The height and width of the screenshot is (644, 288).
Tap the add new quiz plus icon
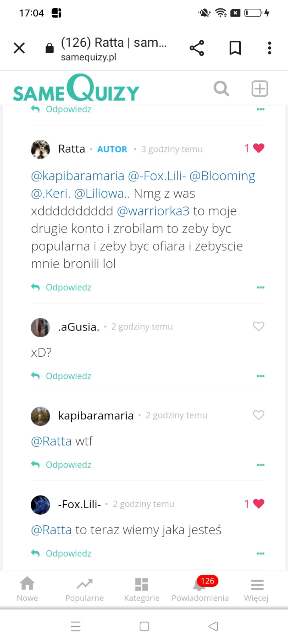coord(260,88)
